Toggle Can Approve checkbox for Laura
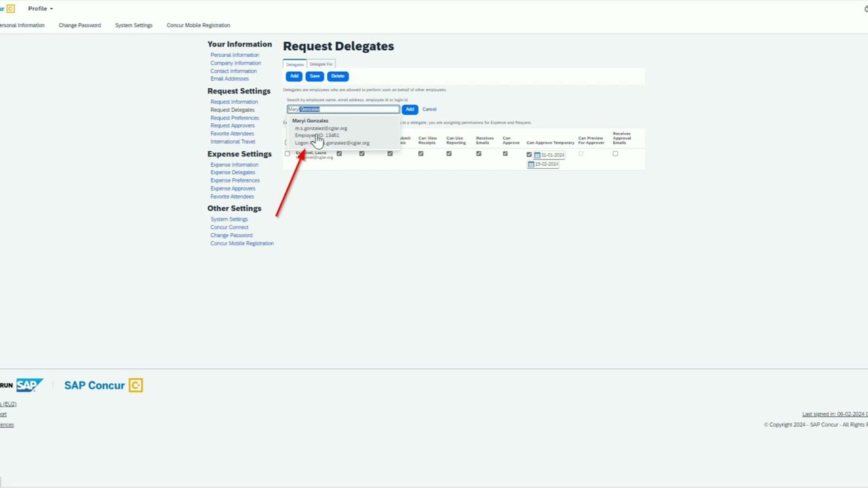868x488 pixels. pos(505,154)
